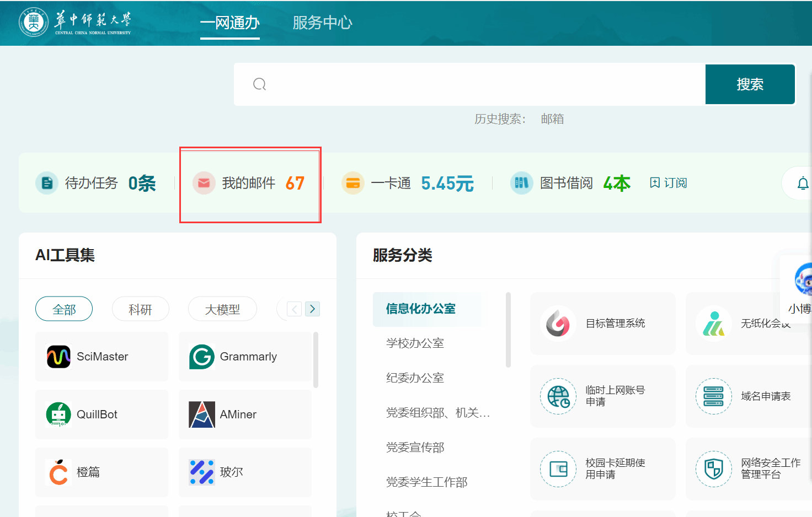Show next AI tool categories arrow
This screenshot has height=517, width=812.
pyautogui.click(x=312, y=309)
